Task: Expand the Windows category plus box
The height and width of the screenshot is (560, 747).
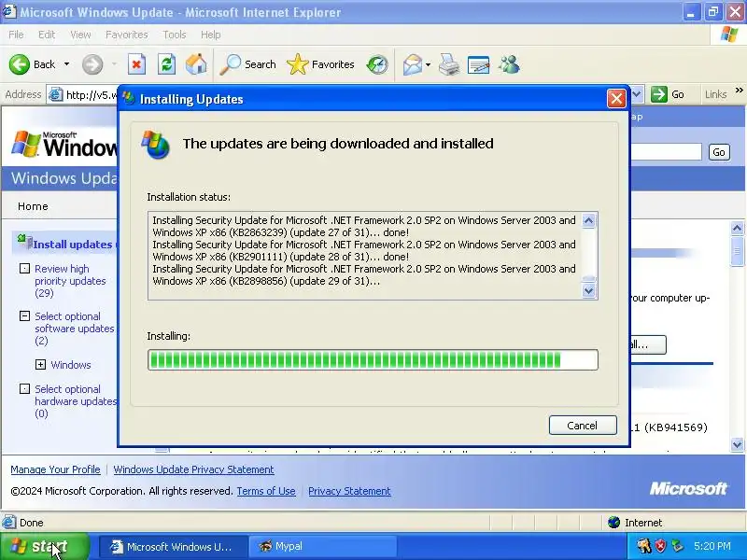Action: tap(40, 364)
